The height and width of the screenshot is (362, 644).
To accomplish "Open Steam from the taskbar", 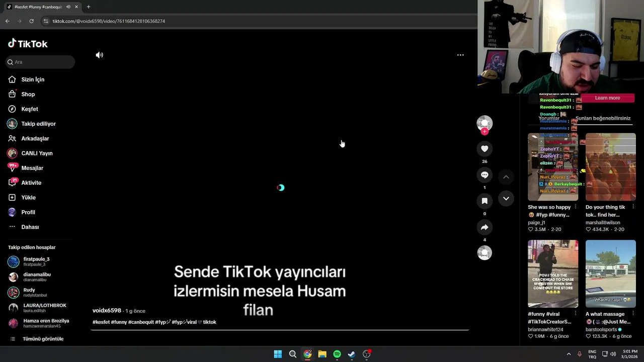I will (352, 354).
